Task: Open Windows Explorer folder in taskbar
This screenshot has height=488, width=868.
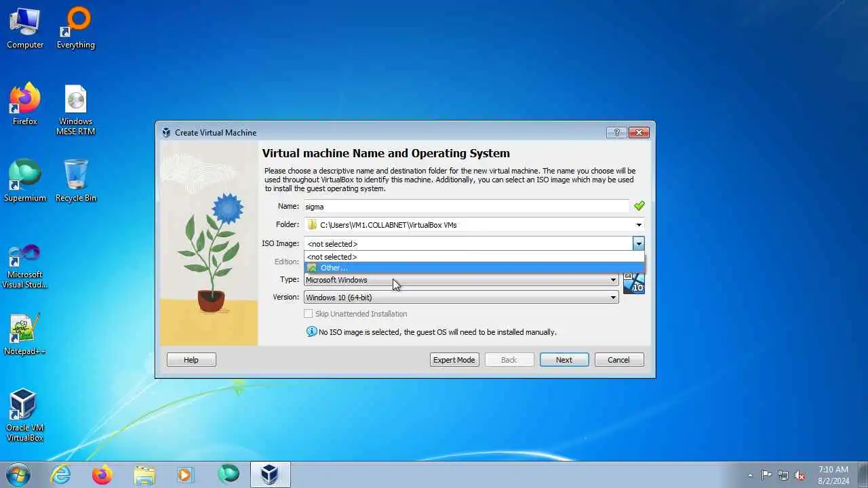Action: 144,474
